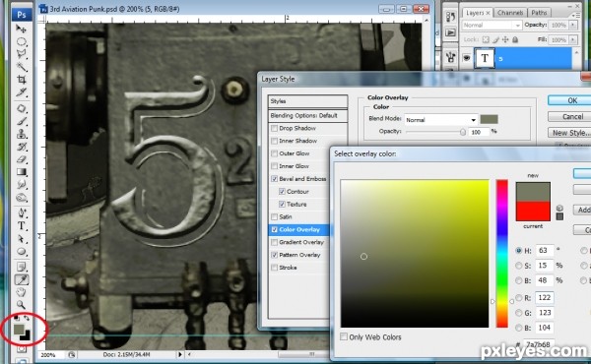Click Color Overlay color swatch in Layer Style
The height and width of the screenshot is (364, 591).
489,119
